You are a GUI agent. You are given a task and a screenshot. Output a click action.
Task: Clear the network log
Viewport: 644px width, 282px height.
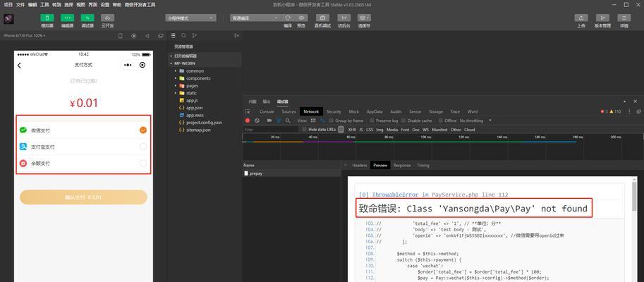tap(257, 121)
